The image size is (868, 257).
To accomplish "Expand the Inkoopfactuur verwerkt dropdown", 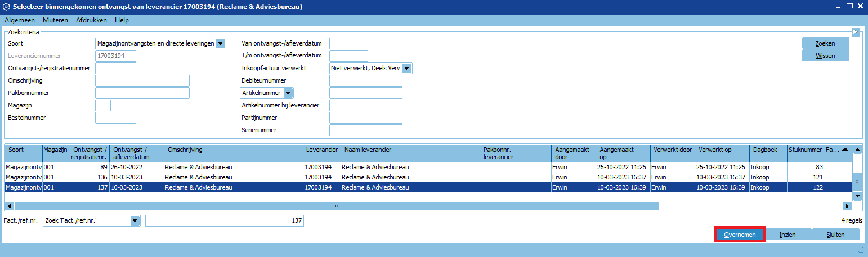I will coord(407,68).
